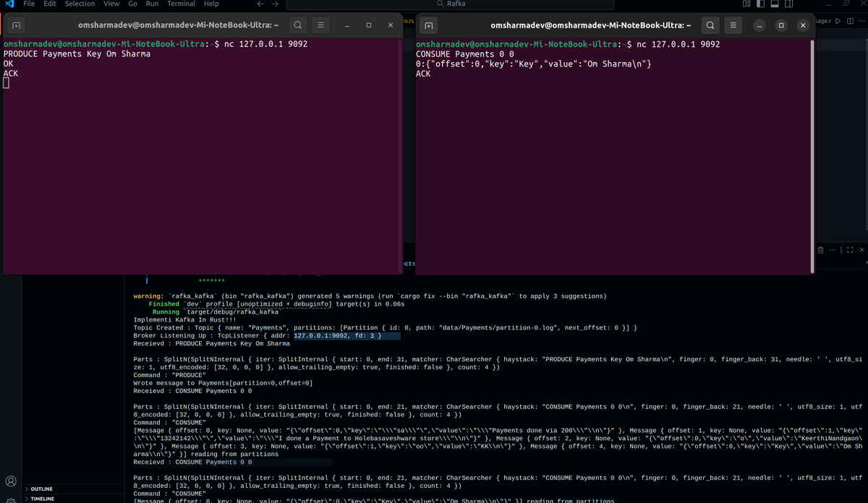Open panel more actions ellipsis
The image size is (868, 503).
(x=833, y=250)
